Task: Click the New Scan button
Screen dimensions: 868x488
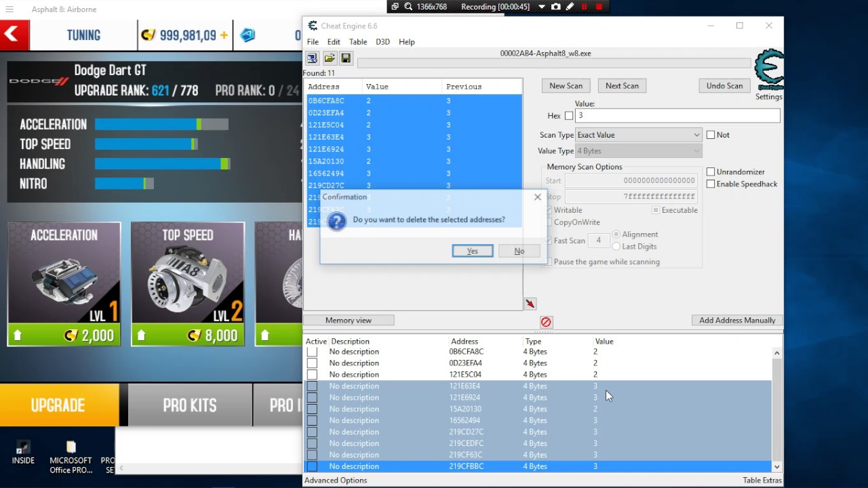Action: pyautogui.click(x=566, y=86)
